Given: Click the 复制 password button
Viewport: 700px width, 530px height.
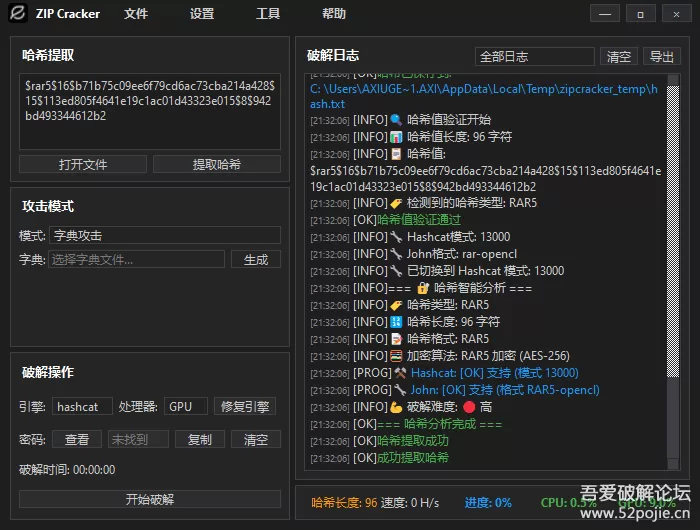Looking at the screenshot, I should [200, 439].
